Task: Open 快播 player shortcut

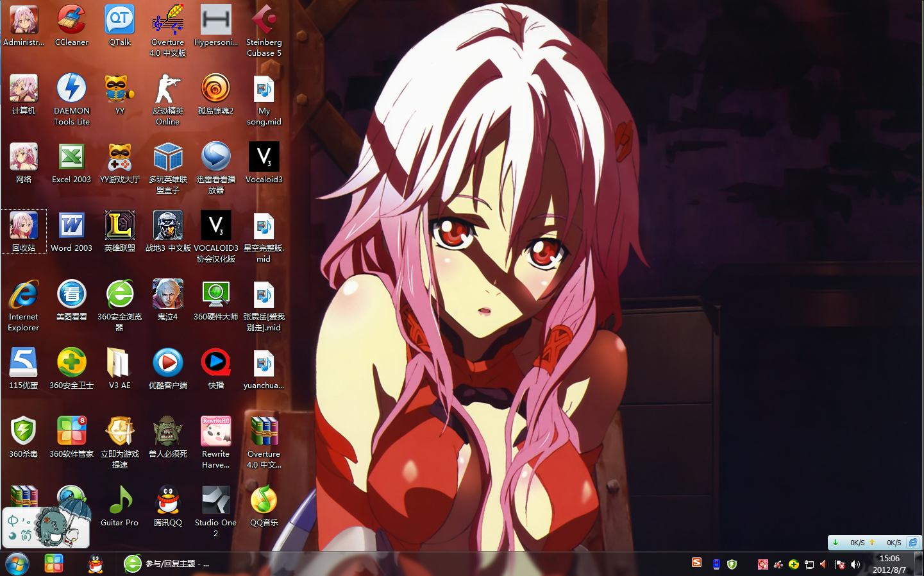Action: coord(216,369)
